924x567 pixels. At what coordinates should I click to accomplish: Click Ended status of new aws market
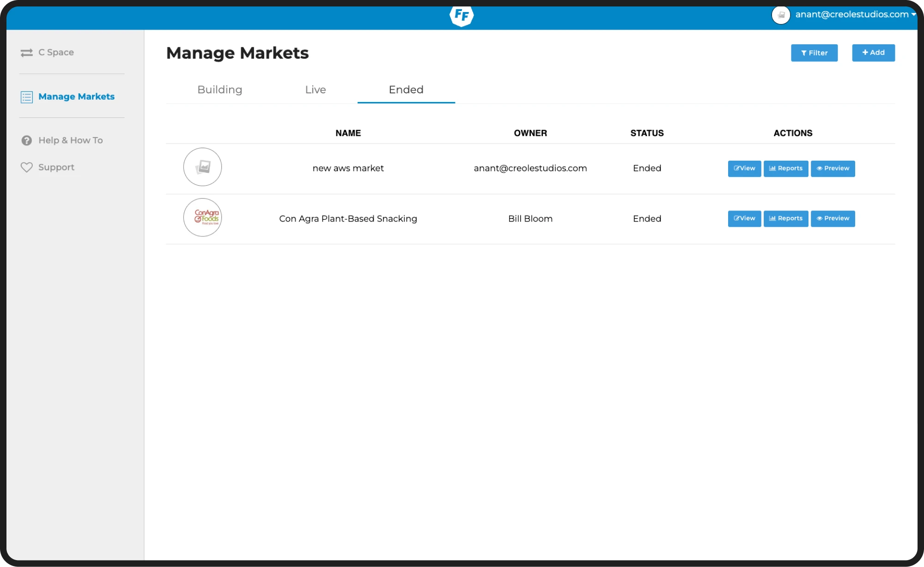click(x=647, y=168)
